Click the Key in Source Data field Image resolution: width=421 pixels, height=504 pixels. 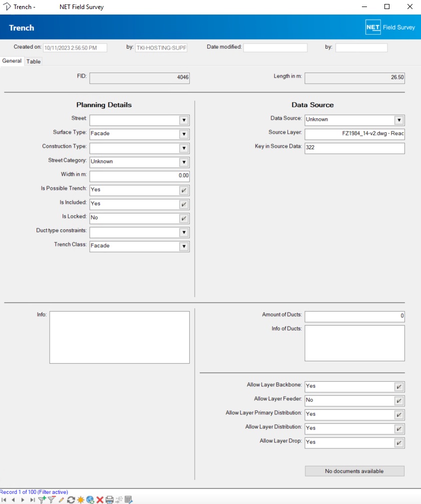coord(354,148)
